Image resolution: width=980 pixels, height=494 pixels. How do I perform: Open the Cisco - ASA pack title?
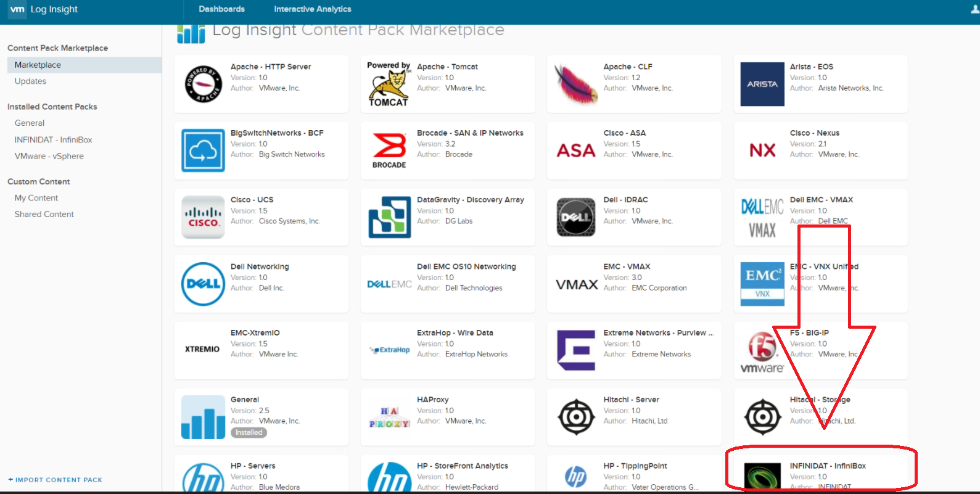click(624, 133)
